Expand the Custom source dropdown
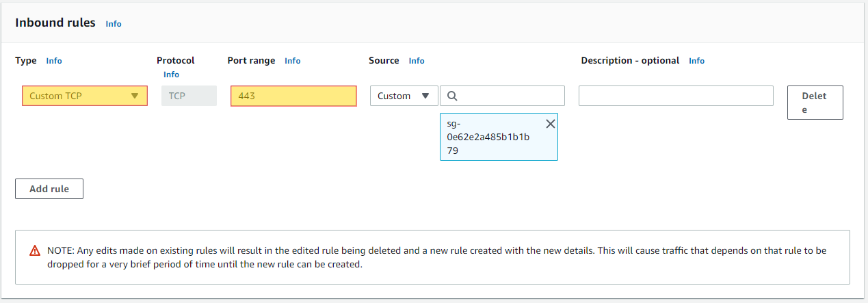 point(404,96)
